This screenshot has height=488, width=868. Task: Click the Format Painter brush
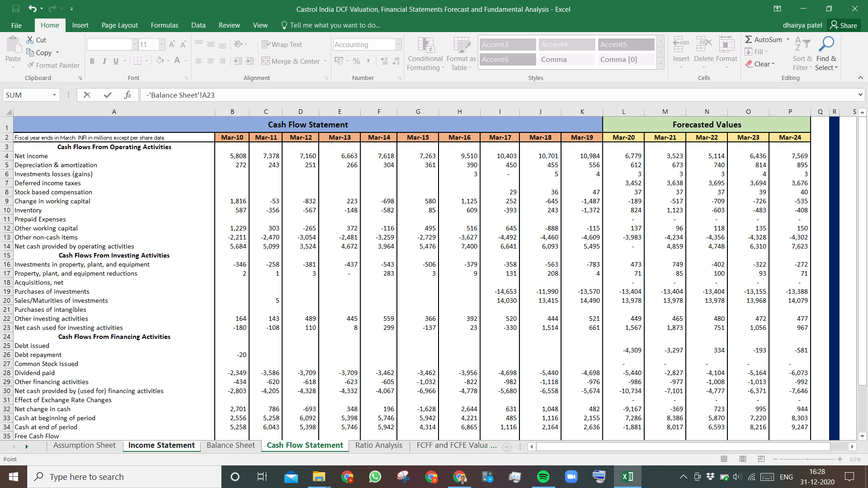pyautogui.click(x=30, y=65)
